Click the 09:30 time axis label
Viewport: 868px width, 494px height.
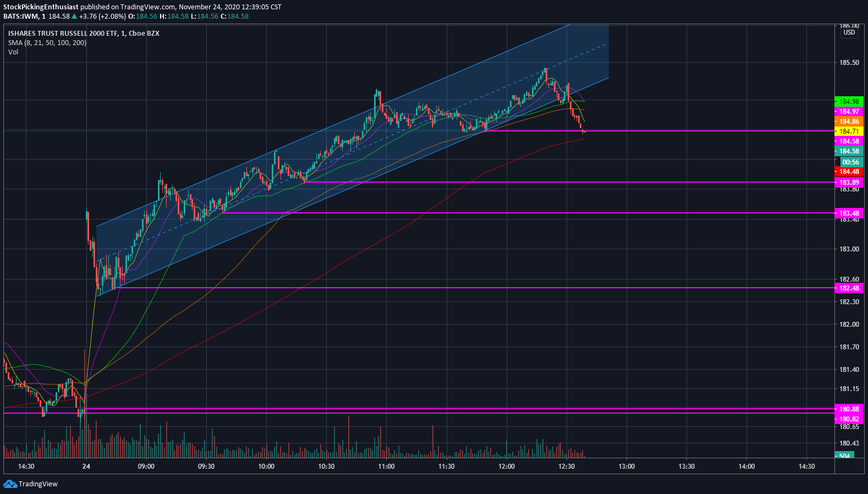click(206, 466)
